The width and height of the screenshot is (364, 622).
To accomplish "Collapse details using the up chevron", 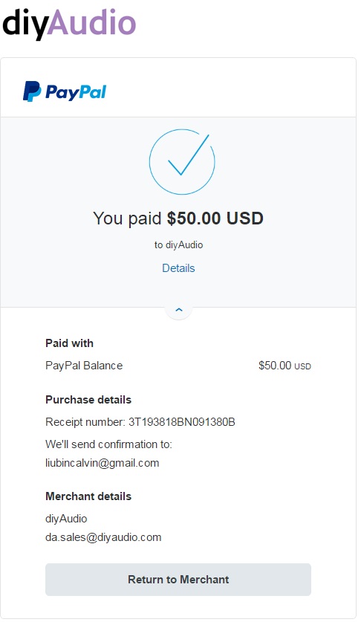I will [x=179, y=310].
